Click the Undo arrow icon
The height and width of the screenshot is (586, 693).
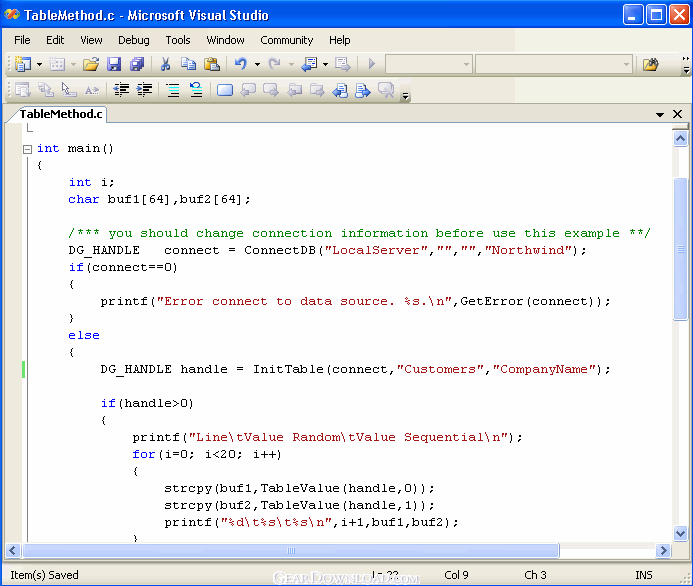(241, 64)
